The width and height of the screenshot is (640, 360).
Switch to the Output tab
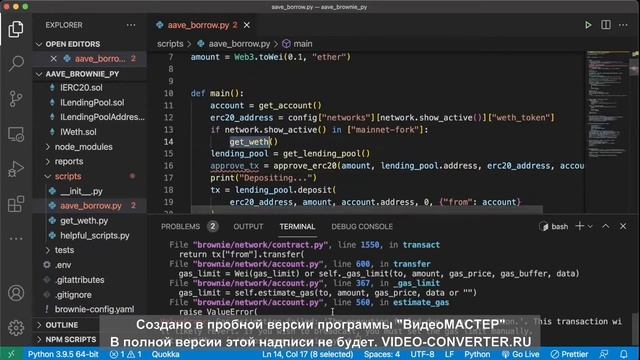click(248, 227)
